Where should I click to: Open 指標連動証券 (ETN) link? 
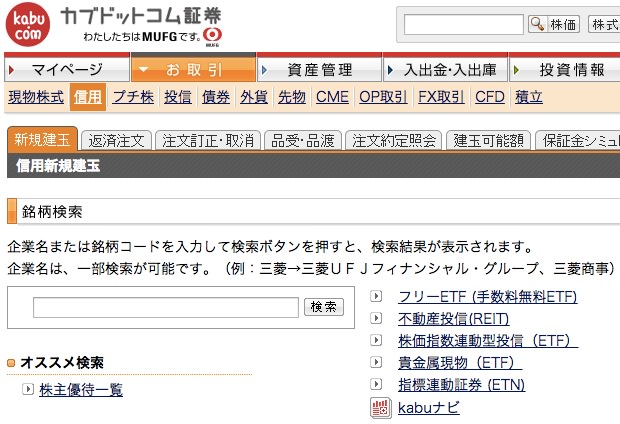pos(461,384)
